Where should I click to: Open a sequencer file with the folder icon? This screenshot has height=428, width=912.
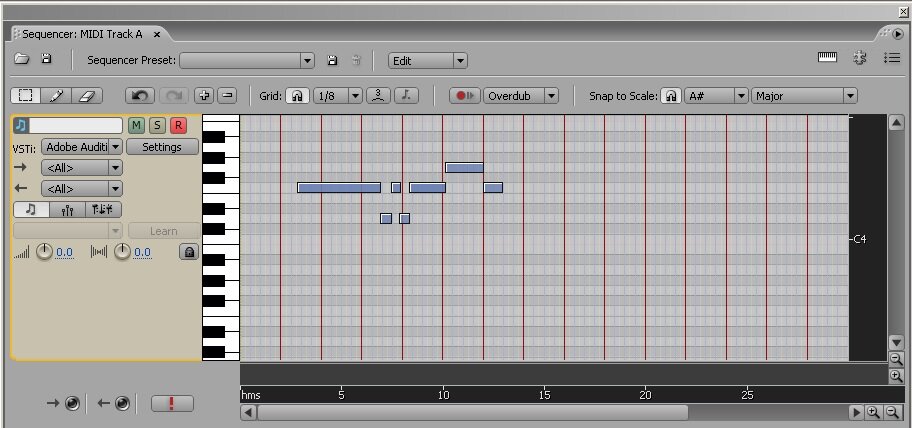[22, 59]
